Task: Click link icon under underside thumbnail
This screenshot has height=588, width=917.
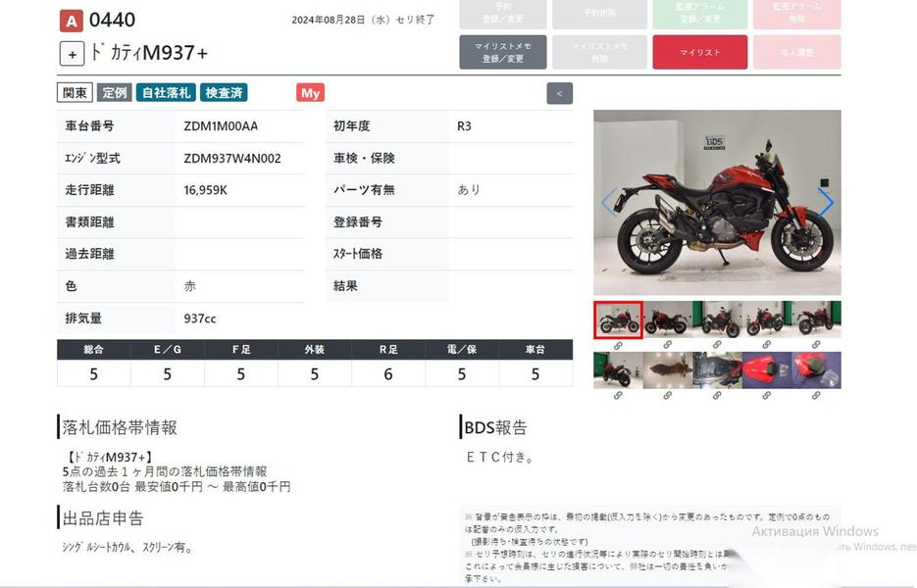Action: tap(717, 396)
